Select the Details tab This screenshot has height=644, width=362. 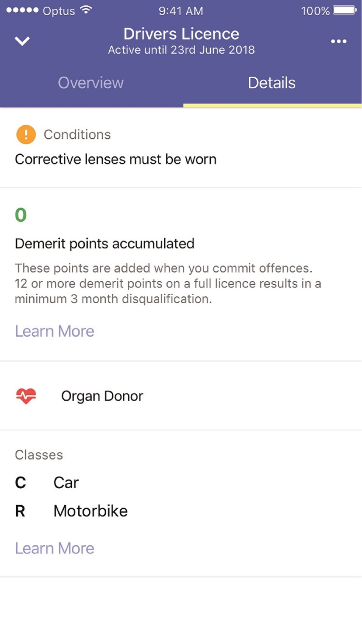click(x=272, y=83)
